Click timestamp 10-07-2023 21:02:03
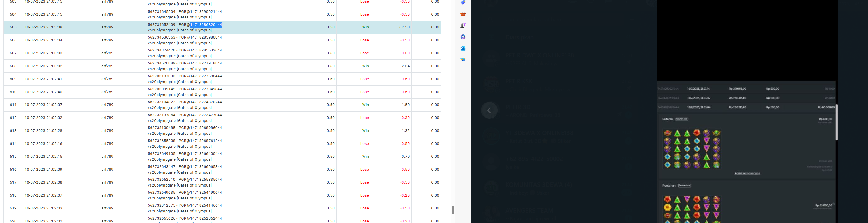This screenshot has height=223, width=868. point(43,209)
